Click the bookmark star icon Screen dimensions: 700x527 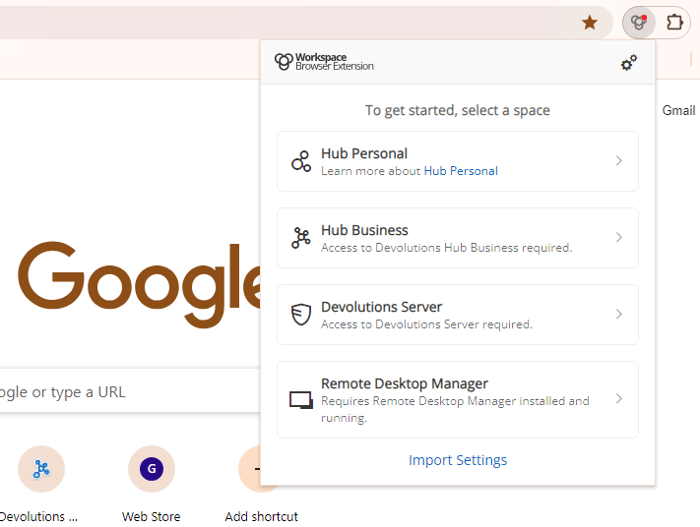pyautogui.click(x=590, y=22)
